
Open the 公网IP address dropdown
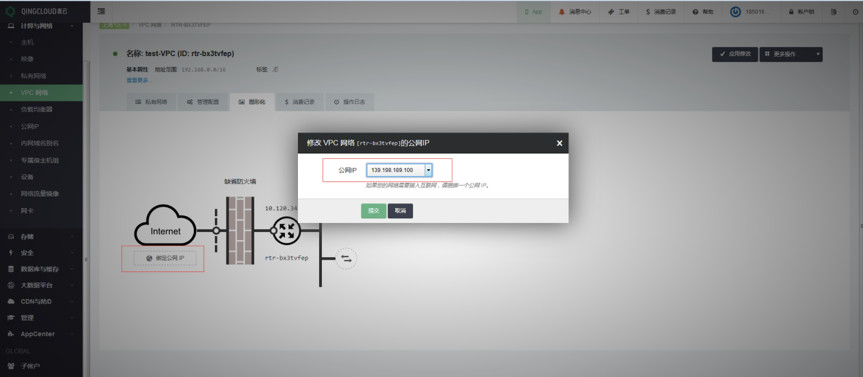(x=400, y=170)
